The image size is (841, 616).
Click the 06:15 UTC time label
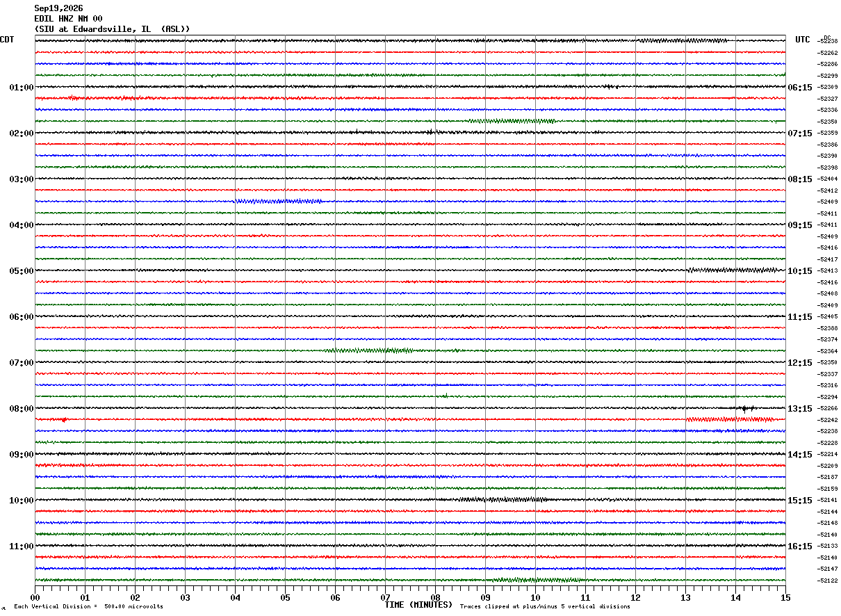[799, 87]
